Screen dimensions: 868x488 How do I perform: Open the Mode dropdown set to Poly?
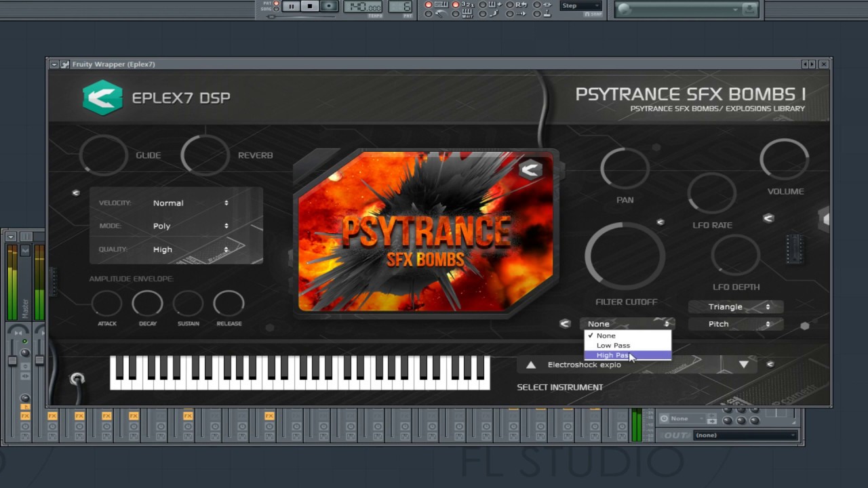pyautogui.click(x=191, y=226)
